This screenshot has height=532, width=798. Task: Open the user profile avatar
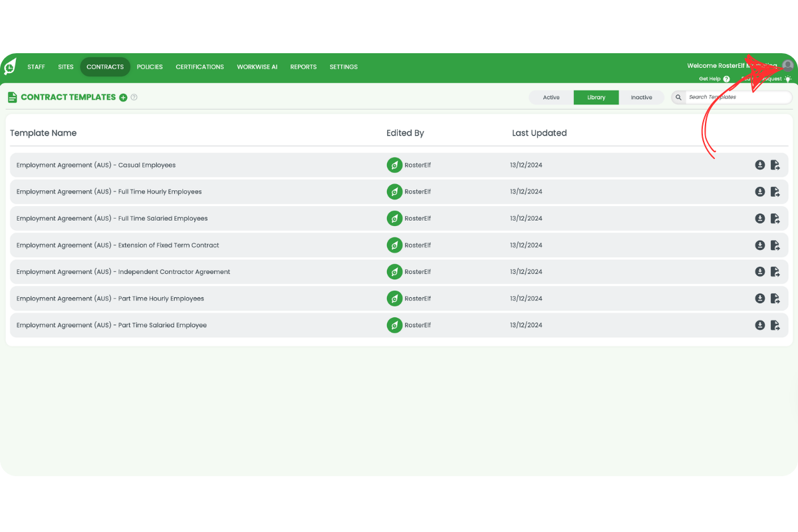(x=787, y=66)
